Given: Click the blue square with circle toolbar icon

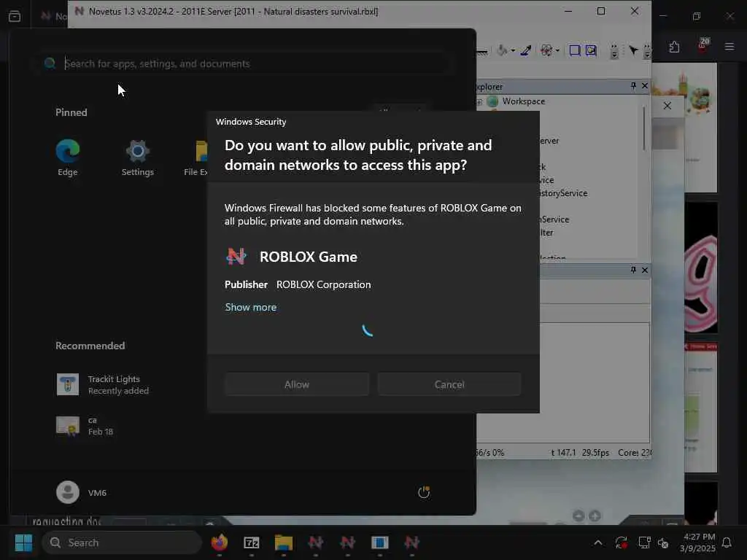Looking at the screenshot, I should pos(591,50).
